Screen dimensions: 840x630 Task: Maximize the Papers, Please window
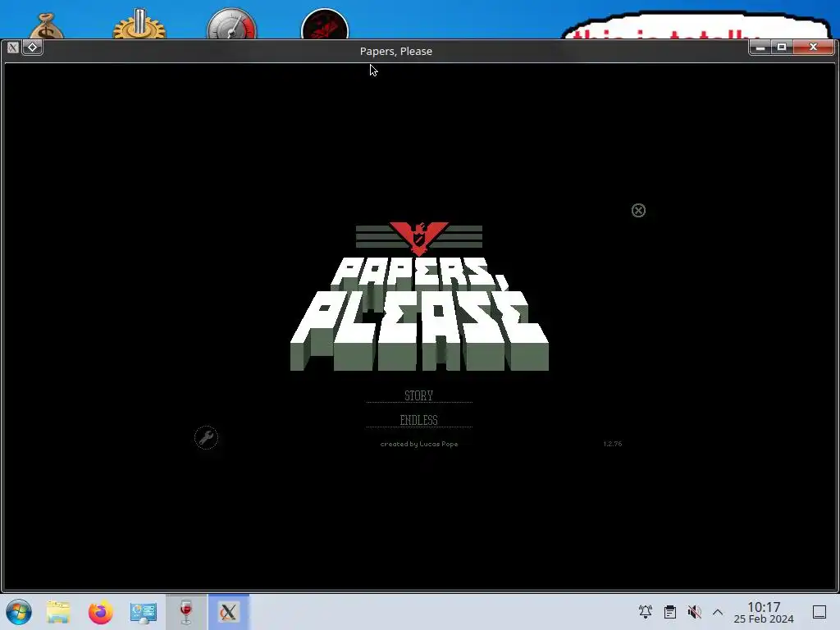[x=782, y=48]
